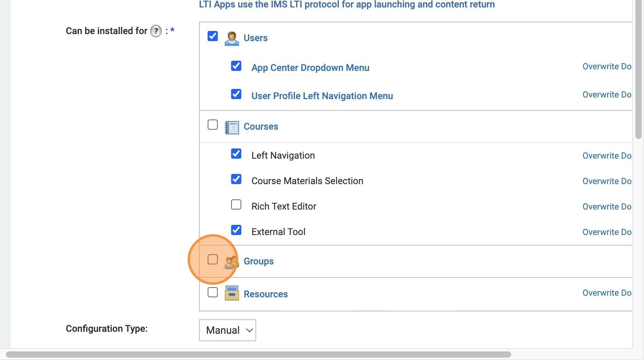Click the App Center Dropdown Menu link
The image size is (644, 360).
pos(310,68)
